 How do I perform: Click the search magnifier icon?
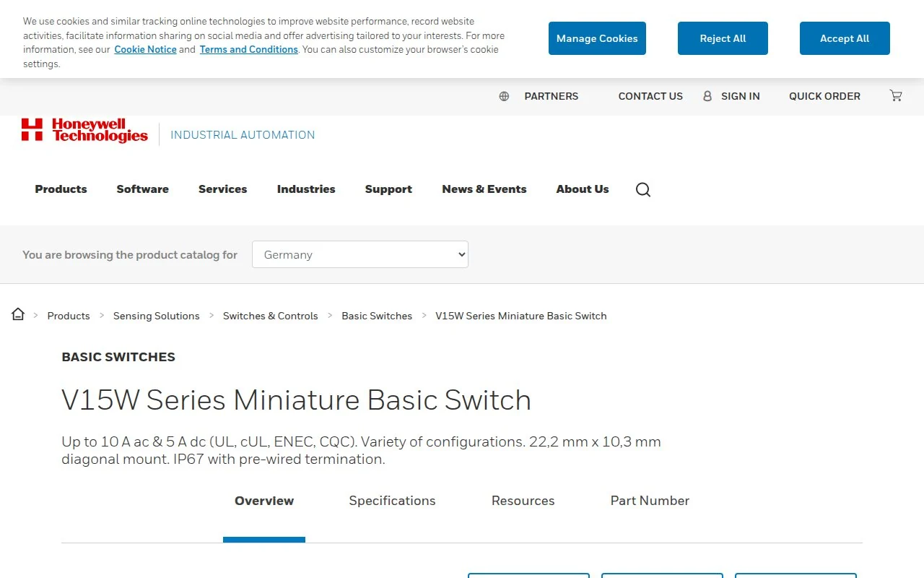[643, 189]
